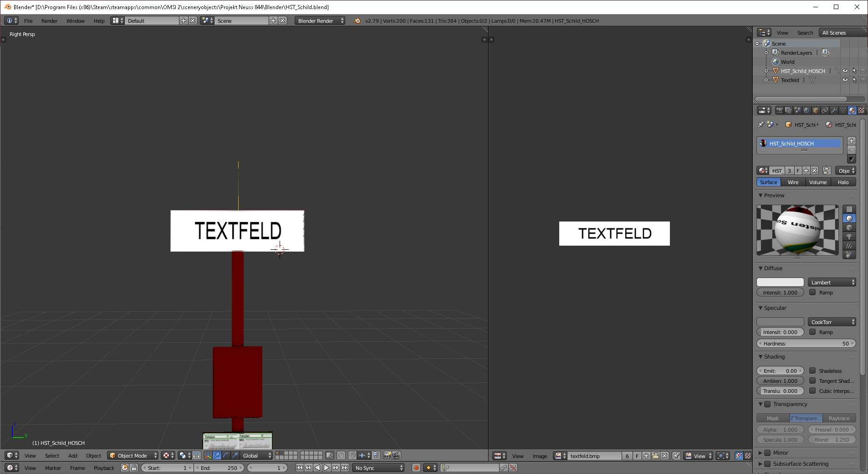Screen dimensions: 868x474
Task: Add a new material slot with plus
Action: pos(852,141)
